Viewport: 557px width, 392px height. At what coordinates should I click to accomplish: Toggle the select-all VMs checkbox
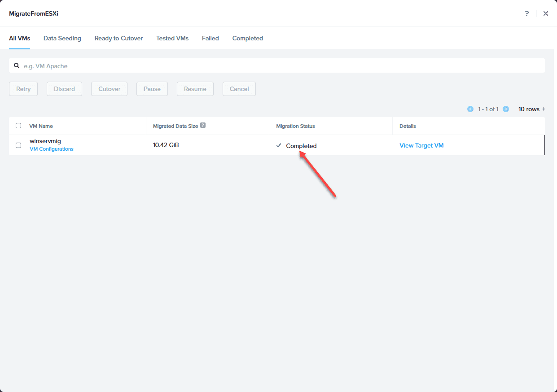click(x=18, y=126)
